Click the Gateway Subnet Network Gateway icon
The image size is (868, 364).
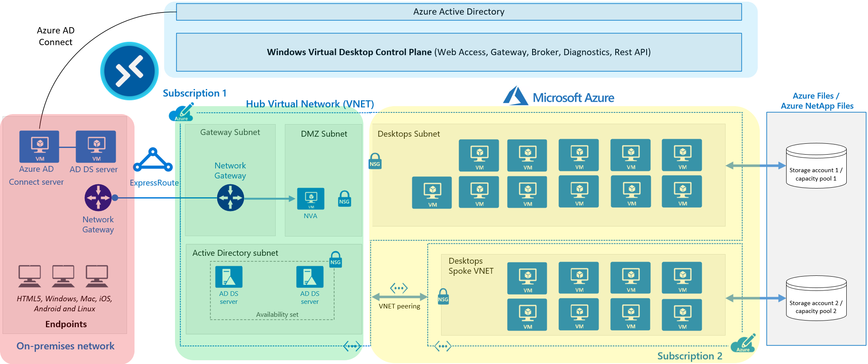231,198
